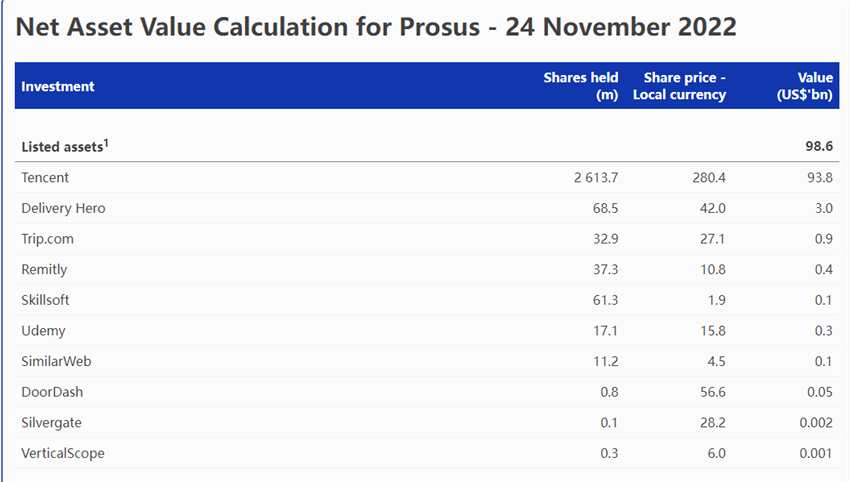The width and height of the screenshot is (850, 482).
Task: Select the DoorDash row label
Action: (x=52, y=392)
